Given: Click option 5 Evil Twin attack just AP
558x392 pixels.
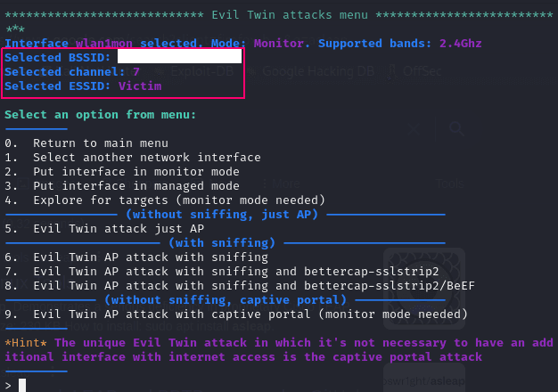Looking at the screenshot, I should coord(104,228).
